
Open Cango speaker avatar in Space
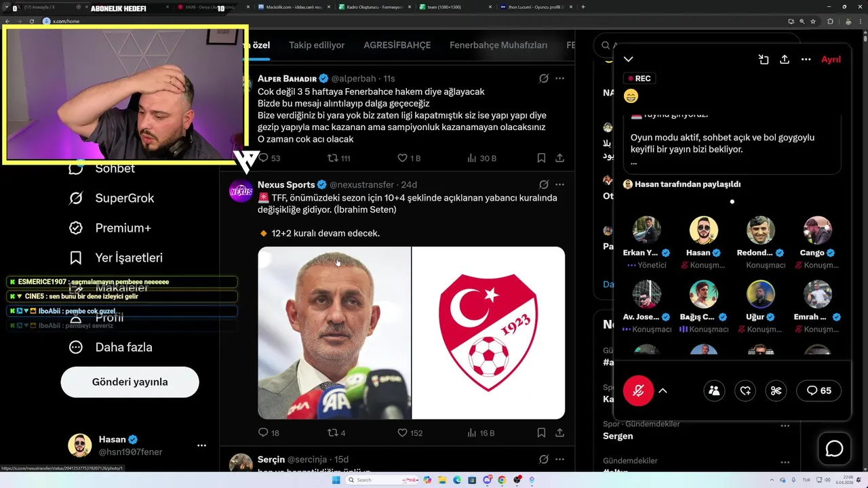point(818,230)
